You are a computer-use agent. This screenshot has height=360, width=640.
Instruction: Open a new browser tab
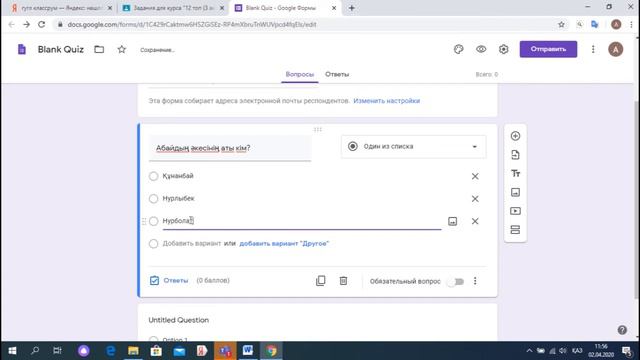coord(351,8)
